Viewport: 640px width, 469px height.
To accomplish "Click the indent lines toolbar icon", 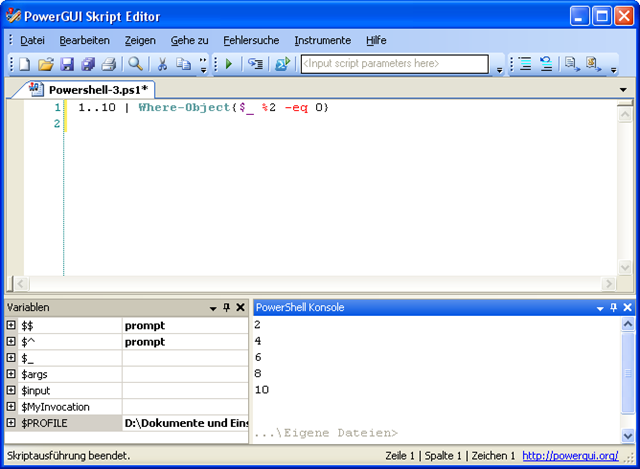I will 525,64.
